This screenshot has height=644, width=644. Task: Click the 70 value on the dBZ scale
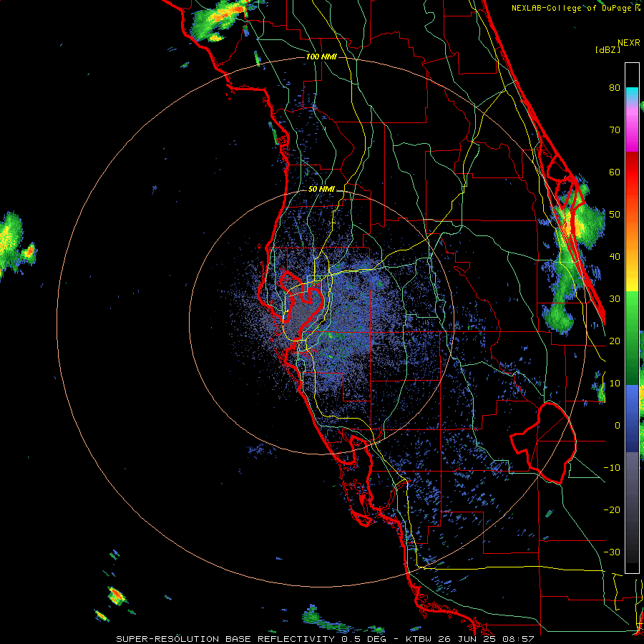[615, 130]
